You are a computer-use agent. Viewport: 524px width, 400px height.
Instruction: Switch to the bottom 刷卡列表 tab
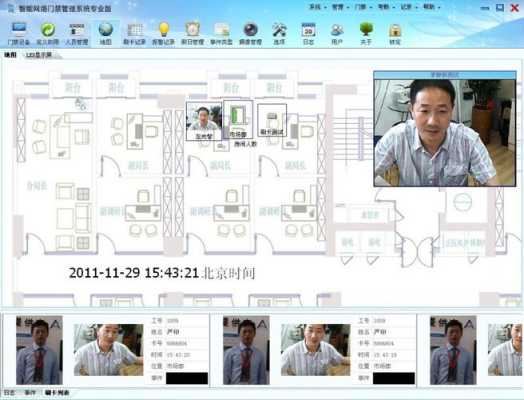pyautogui.click(x=57, y=393)
